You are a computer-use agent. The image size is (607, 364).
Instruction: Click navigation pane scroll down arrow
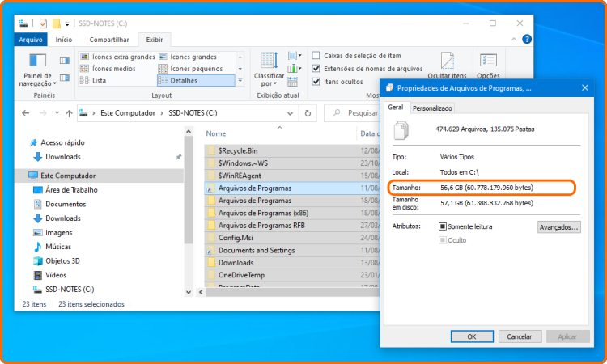coord(189,293)
